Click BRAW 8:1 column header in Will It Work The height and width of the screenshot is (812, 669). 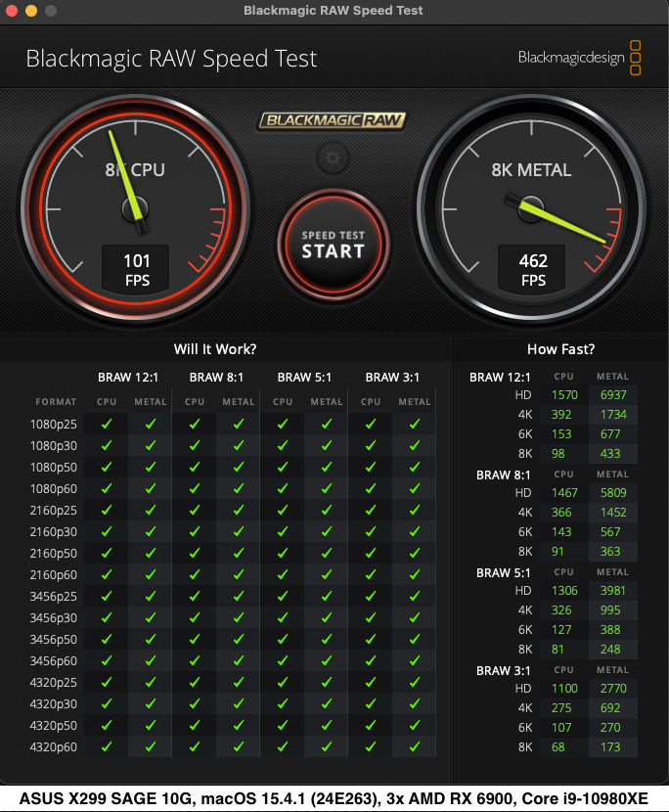pyautogui.click(x=216, y=378)
